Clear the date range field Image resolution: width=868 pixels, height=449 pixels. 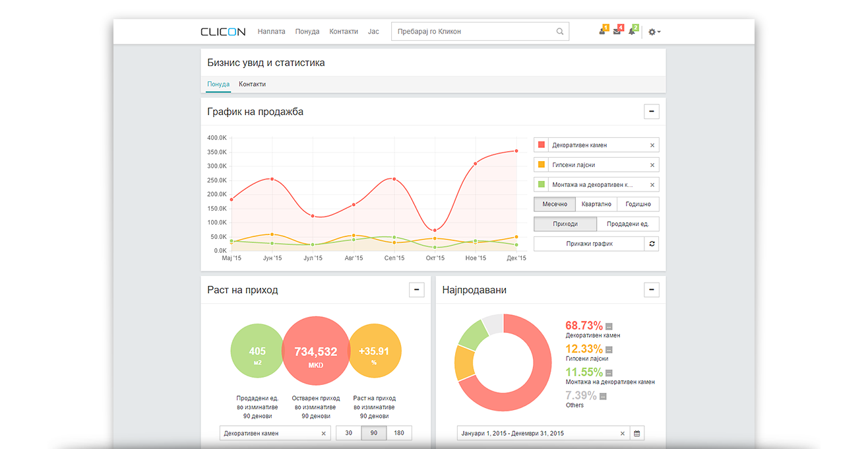[x=623, y=434]
